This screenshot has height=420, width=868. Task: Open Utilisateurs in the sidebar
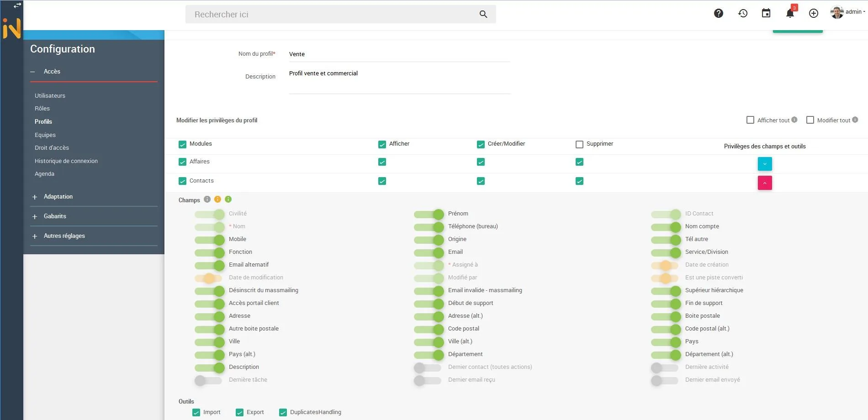coord(50,95)
